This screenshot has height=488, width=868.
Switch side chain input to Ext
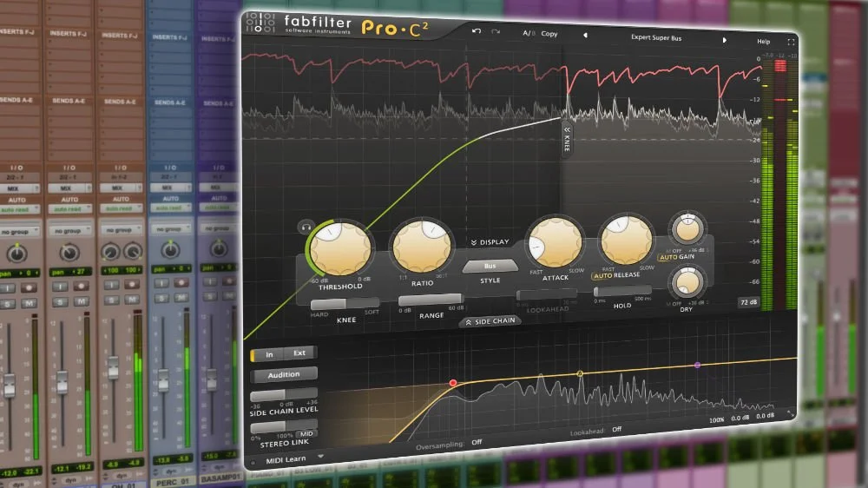tap(299, 353)
